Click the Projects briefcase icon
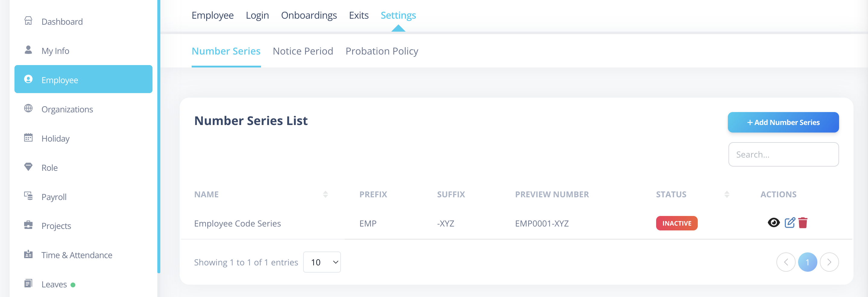Image resolution: width=868 pixels, height=297 pixels. (28, 225)
